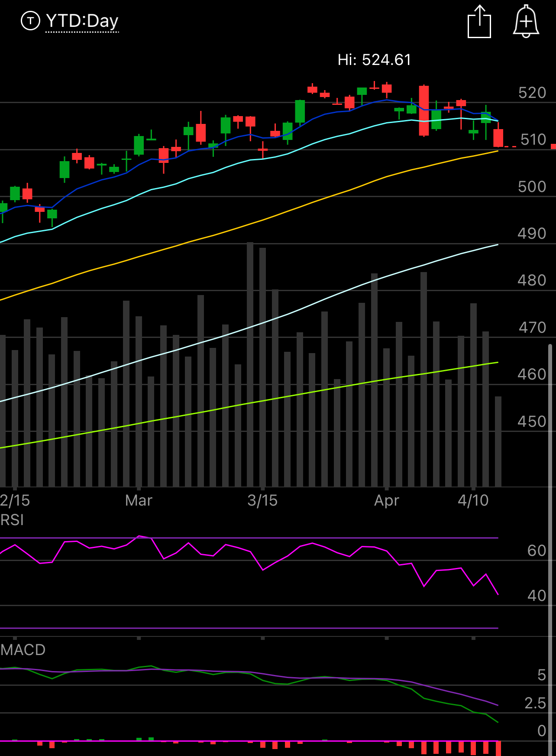Add a price alert with the bell icon

526,22
